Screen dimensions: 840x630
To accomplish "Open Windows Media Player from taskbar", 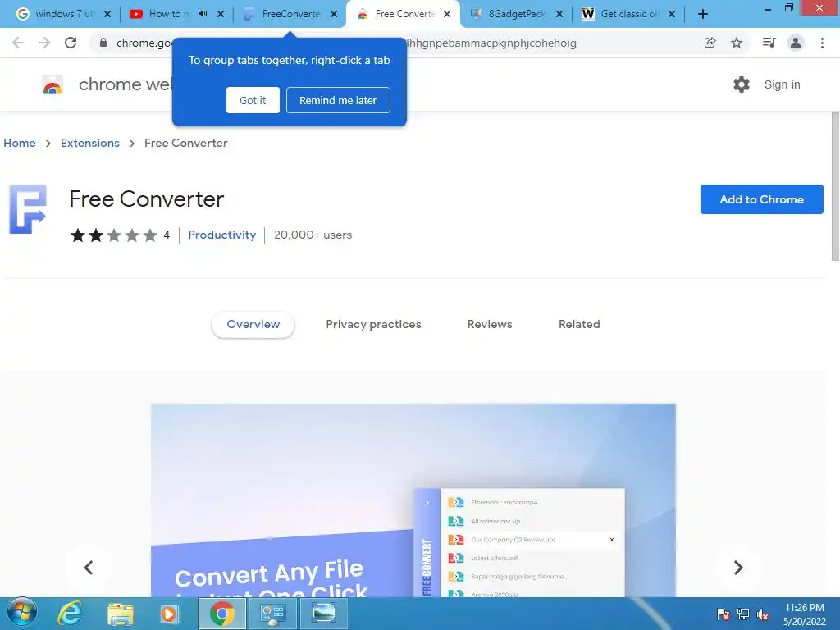I will (170, 614).
